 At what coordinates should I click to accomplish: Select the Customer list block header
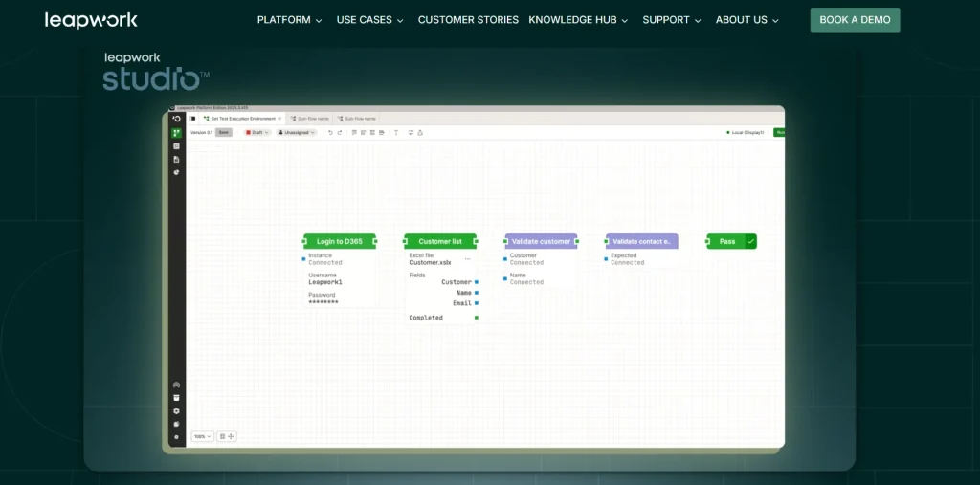click(x=440, y=241)
